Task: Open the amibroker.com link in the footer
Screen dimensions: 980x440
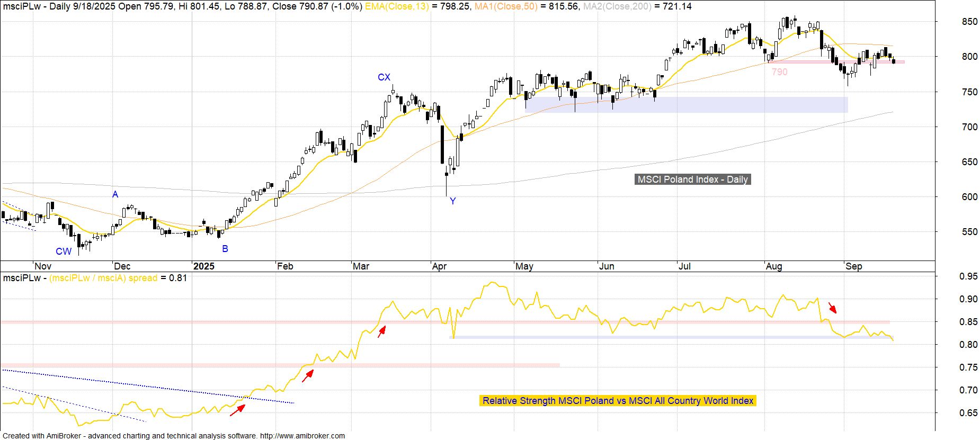Action: [x=302, y=436]
